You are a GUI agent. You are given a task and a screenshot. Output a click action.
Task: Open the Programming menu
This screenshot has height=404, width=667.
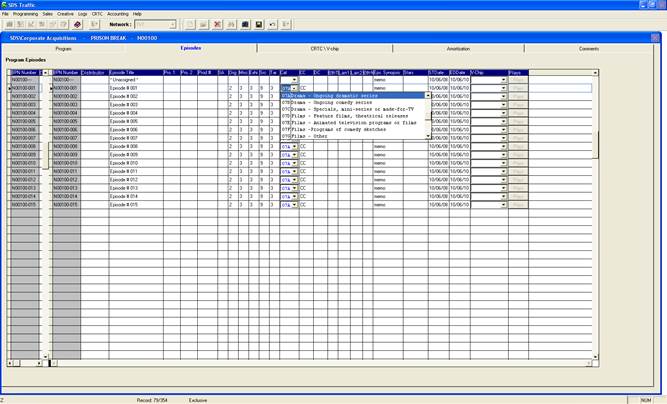click(x=26, y=14)
